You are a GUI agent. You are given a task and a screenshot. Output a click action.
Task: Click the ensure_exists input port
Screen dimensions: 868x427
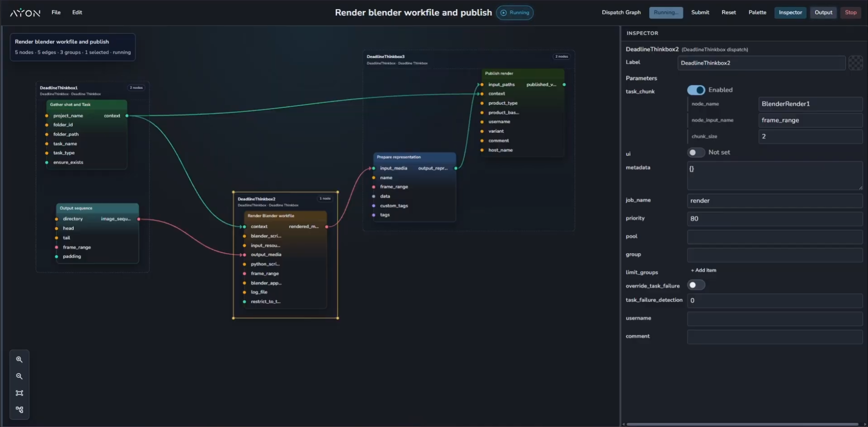click(x=47, y=162)
